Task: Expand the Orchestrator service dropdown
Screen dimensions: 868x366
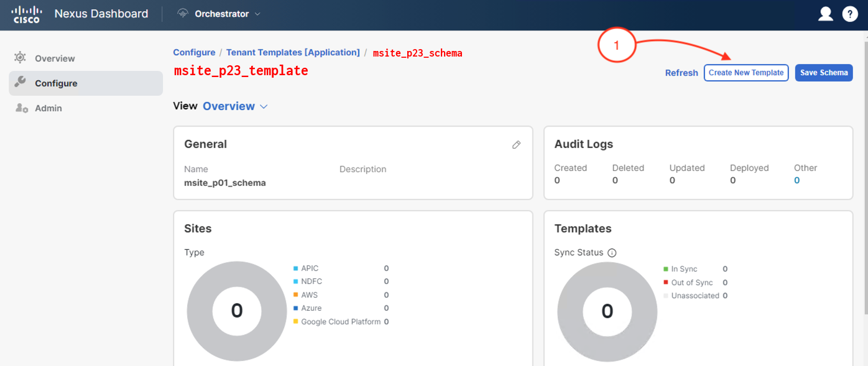Action: [257, 14]
